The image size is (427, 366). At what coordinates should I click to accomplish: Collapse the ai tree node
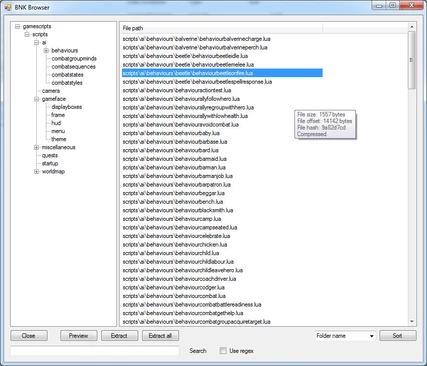pyautogui.click(x=37, y=42)
